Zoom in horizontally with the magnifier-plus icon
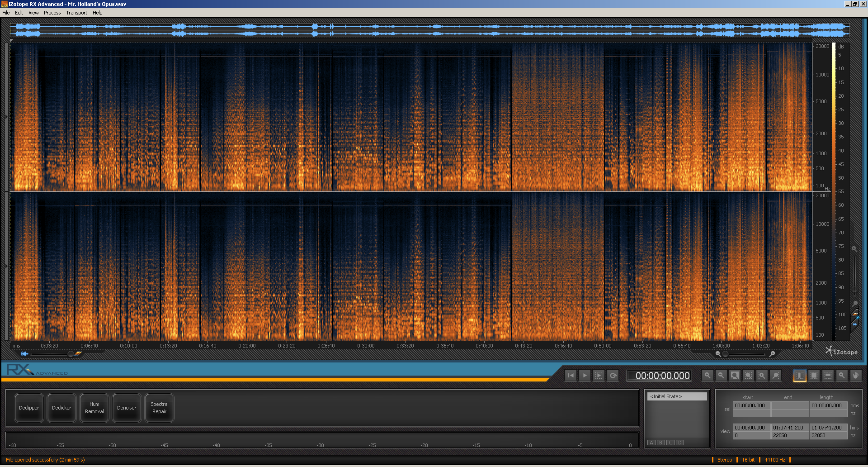The height and width of the screenshot is (467, 868). tap(708, 375)
